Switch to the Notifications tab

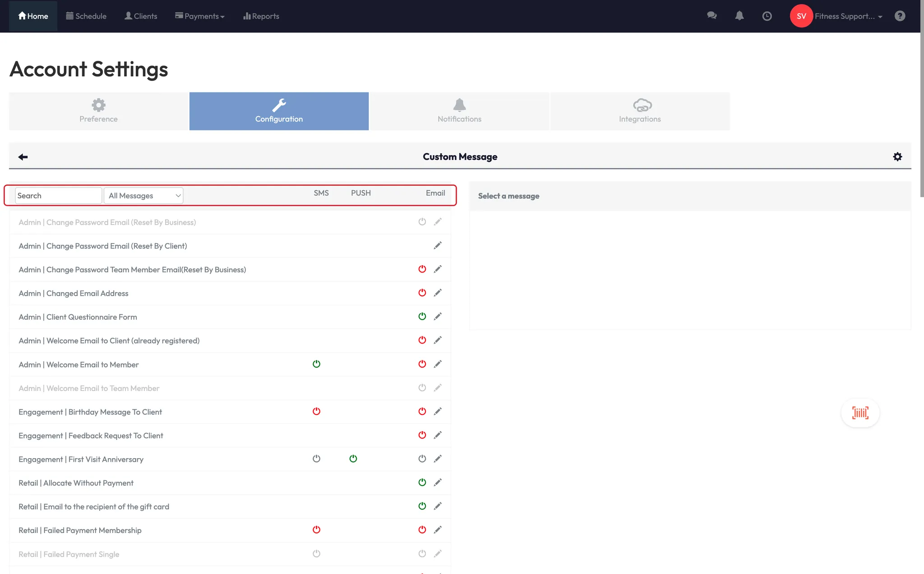tap(459, 111)
